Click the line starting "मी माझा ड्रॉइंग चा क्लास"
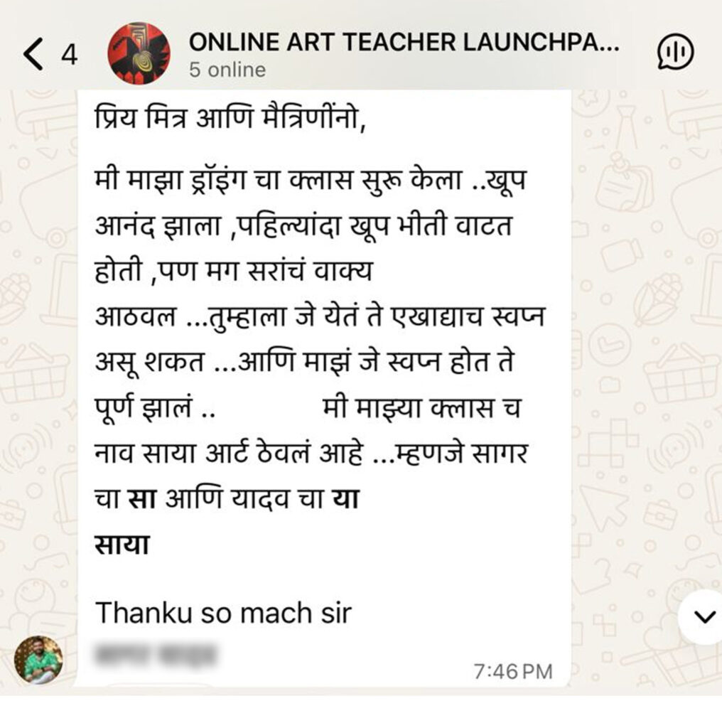The height and width of the screenshot is (728, 722). (311, 180)
